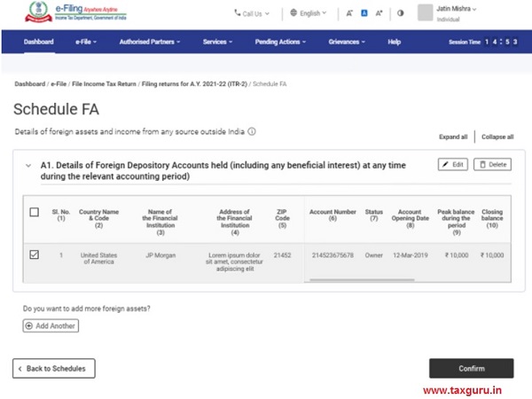Screen dimensions: 532x399
Task: Click Edit button in A1 section
Action: point(453,165)
